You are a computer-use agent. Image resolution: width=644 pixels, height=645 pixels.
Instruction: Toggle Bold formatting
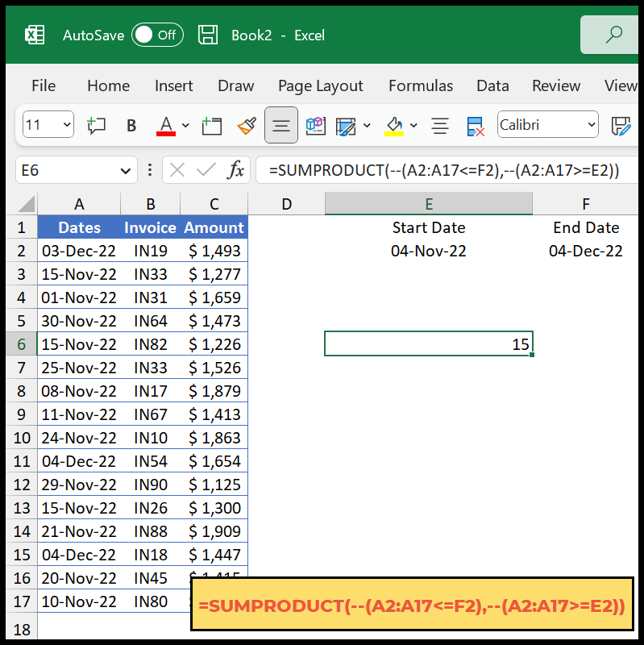coord(131,125)
